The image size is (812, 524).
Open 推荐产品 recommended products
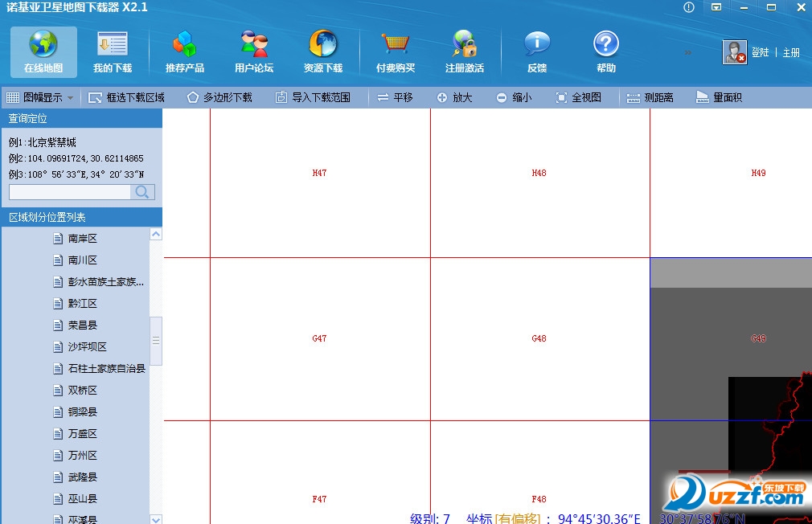184,51
